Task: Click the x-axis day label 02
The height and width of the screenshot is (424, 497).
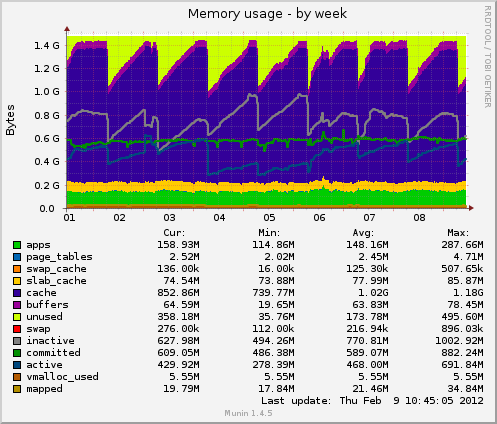Action: (119, 218)
